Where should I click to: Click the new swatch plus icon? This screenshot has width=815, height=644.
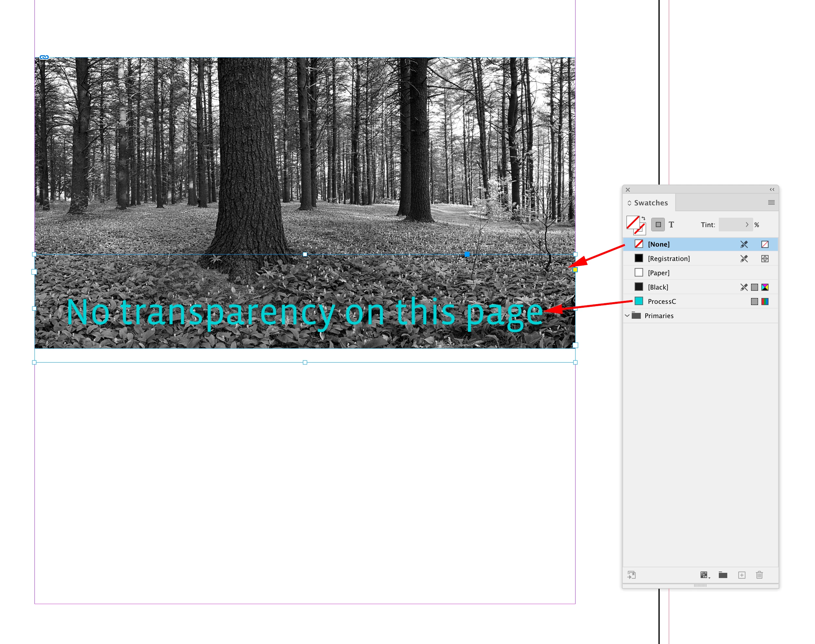pos(742,574)
